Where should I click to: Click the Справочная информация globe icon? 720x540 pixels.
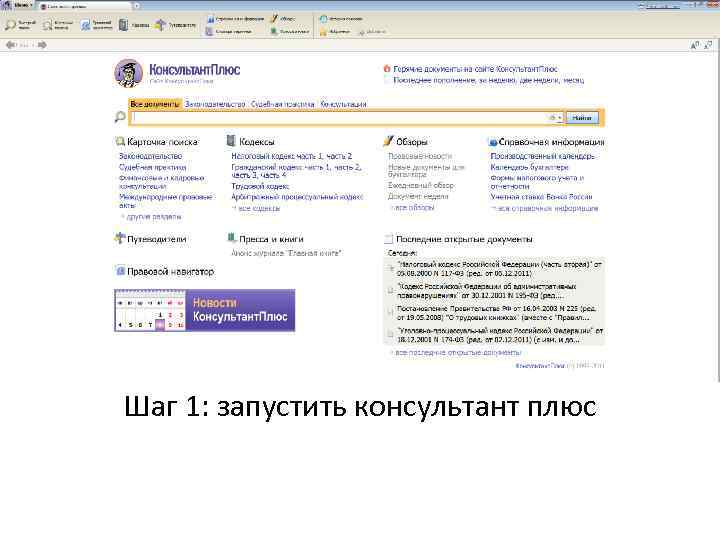coord(493,142)
